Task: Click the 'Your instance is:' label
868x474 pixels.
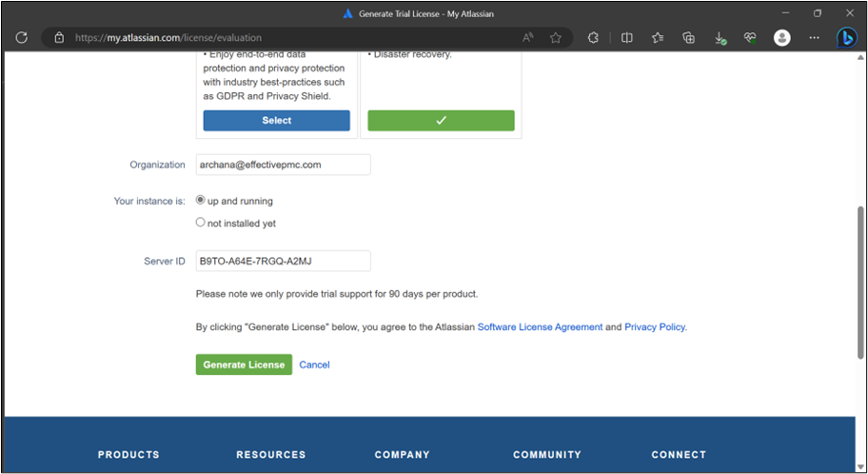Action: point(149,201)
